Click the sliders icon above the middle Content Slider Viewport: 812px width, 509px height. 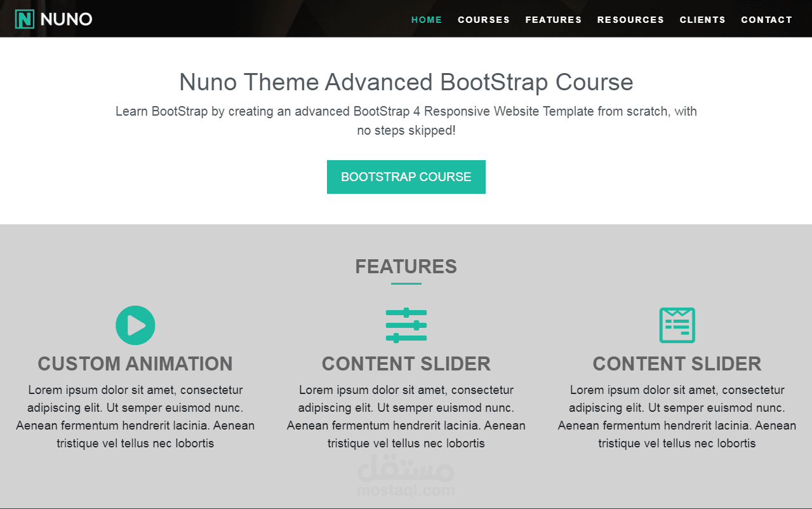point(406,325)
